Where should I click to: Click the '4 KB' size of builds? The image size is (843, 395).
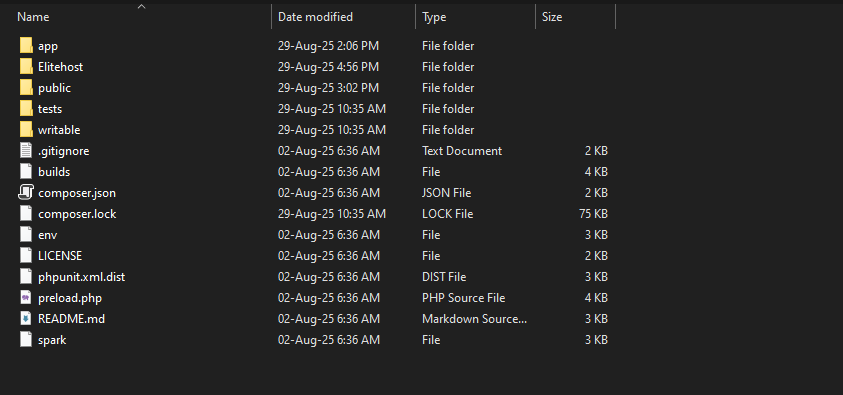pyautogui.click(x=596, y=171)
